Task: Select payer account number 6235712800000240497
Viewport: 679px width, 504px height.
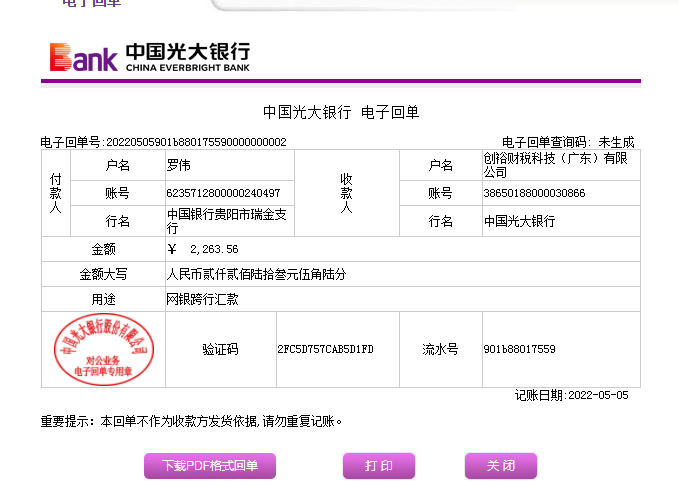Action: (x=223, y=193)
